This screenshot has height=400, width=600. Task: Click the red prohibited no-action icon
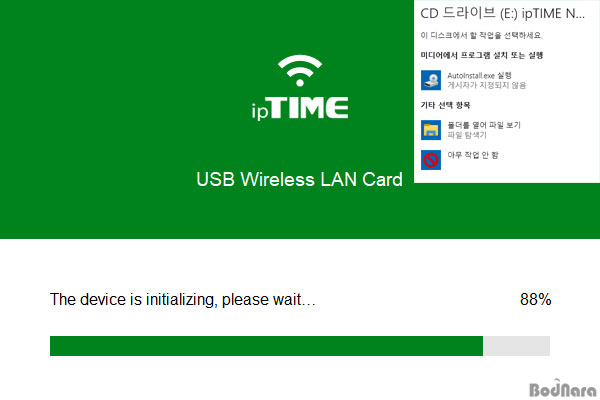tap(431, 160)
